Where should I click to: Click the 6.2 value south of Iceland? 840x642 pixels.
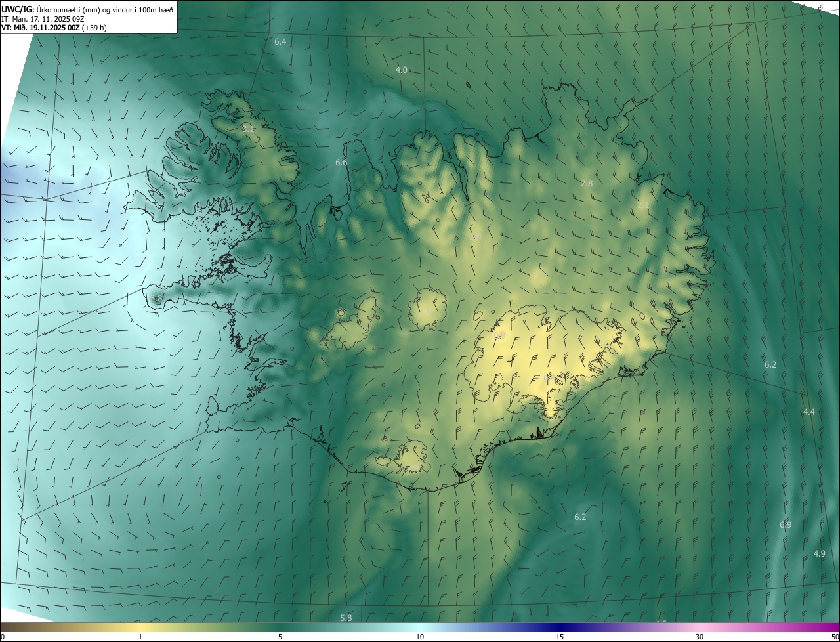580,517
